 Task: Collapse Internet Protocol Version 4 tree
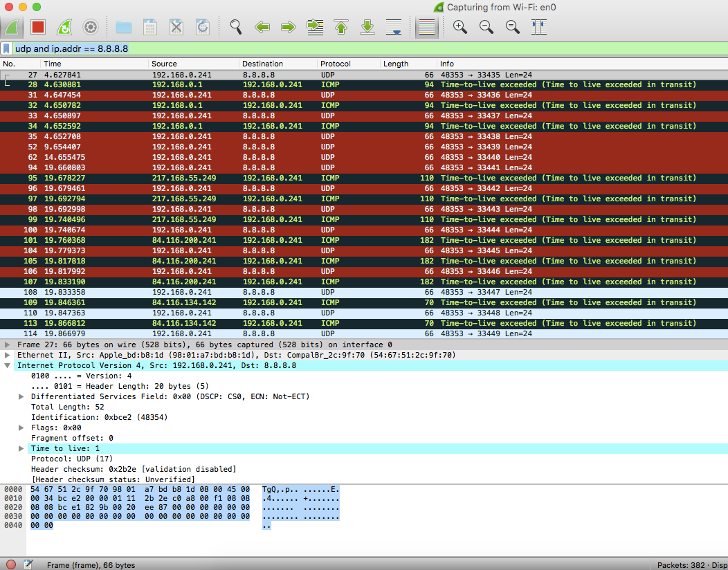pyautogui.click(x=8, y=365)
